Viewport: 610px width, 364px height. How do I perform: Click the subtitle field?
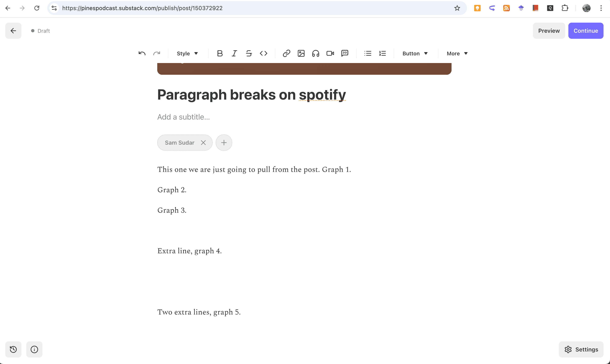click(184, 117)
